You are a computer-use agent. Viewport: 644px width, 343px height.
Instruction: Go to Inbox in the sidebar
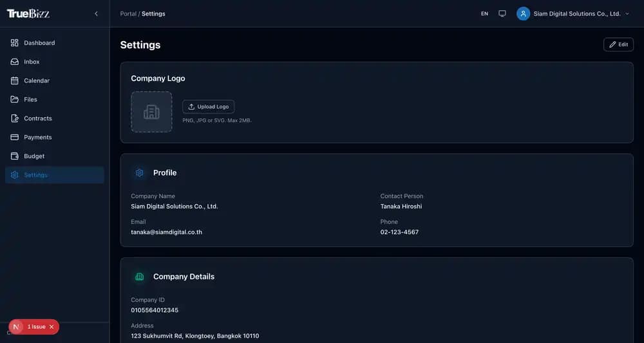tap(55, 62)
